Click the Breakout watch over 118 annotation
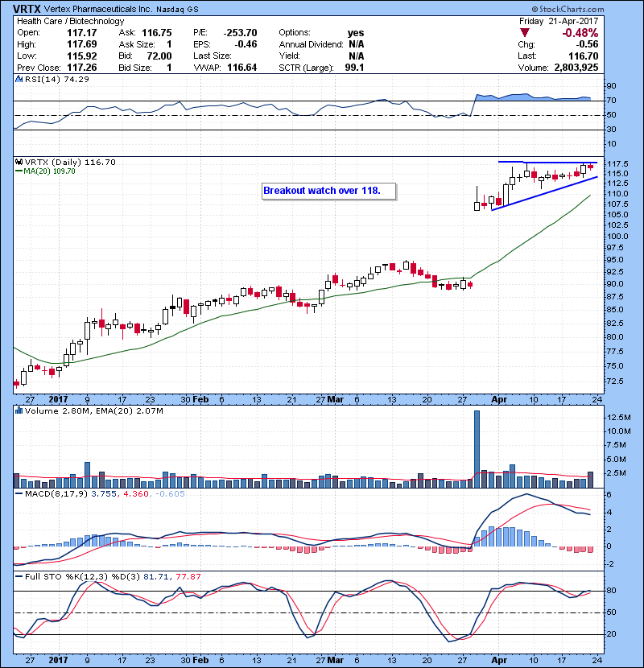This screenshot has height=668, width=644. tap(328, 191)
